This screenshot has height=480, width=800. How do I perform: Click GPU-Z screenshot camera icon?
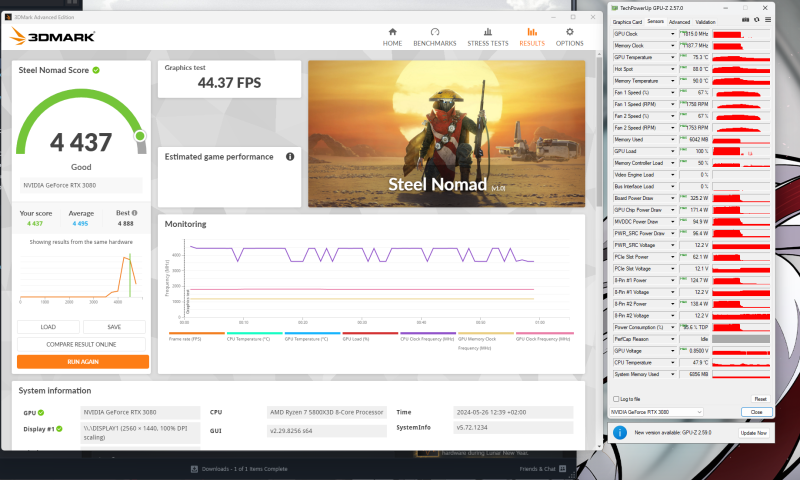[745, 20]
